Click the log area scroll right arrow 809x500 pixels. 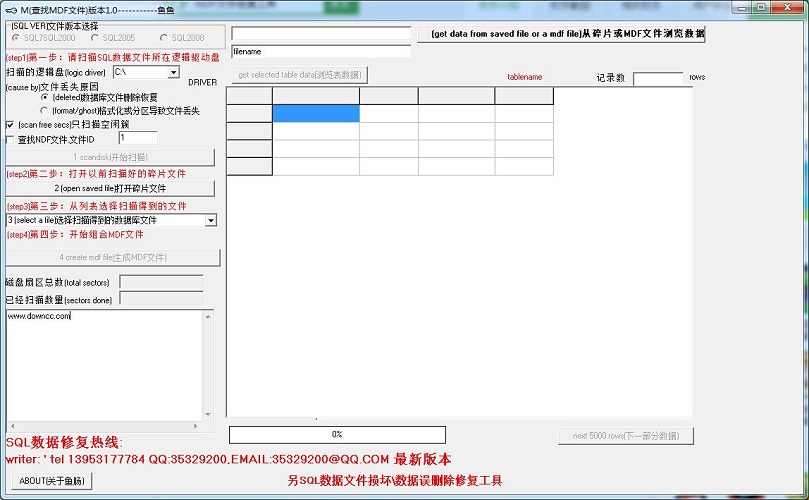pyautogui.click(x=195, y=426)
